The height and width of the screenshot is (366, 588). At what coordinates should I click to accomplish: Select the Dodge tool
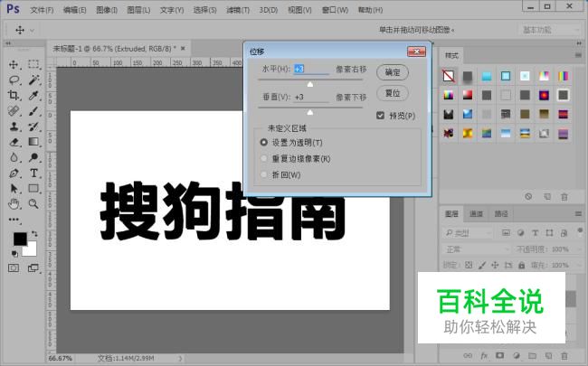pyautogui.click(x=33, y=157)
